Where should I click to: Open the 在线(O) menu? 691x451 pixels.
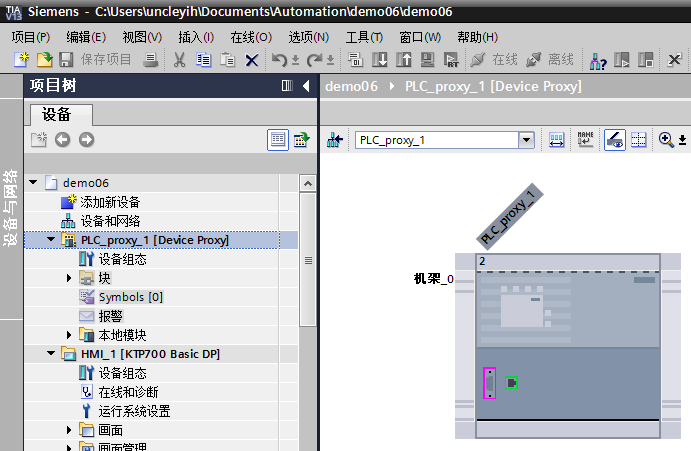251,37
